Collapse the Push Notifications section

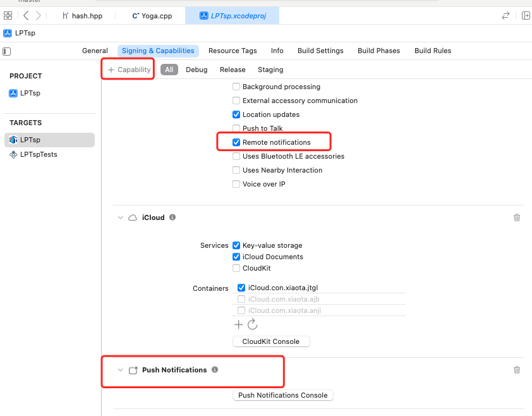tap(120, 370)
